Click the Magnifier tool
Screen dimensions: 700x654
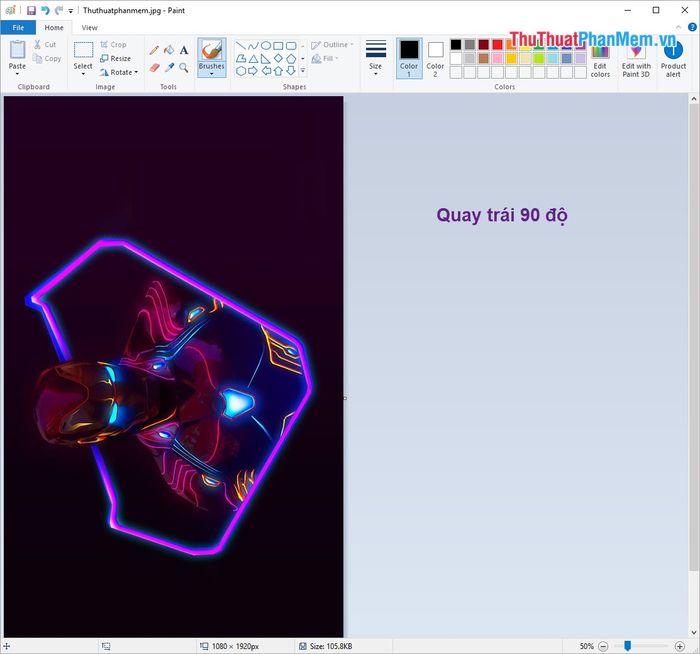point(184,68)
